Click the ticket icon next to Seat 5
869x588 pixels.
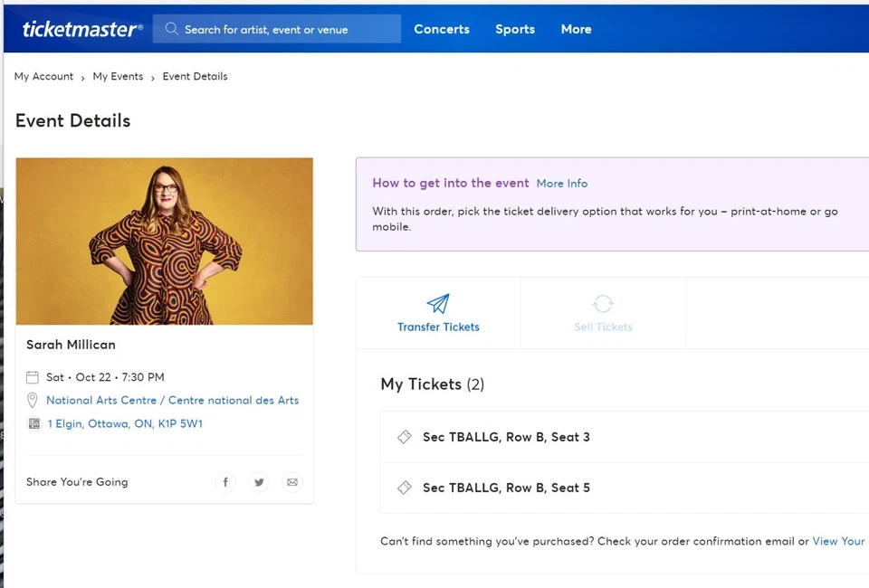pyautogui.click(x=405, y=488)
